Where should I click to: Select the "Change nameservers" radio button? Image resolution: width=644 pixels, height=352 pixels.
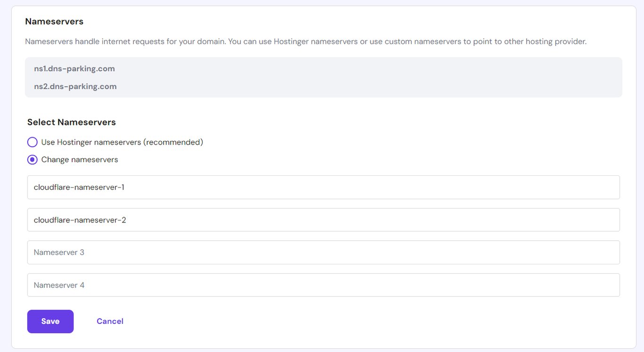32,159
